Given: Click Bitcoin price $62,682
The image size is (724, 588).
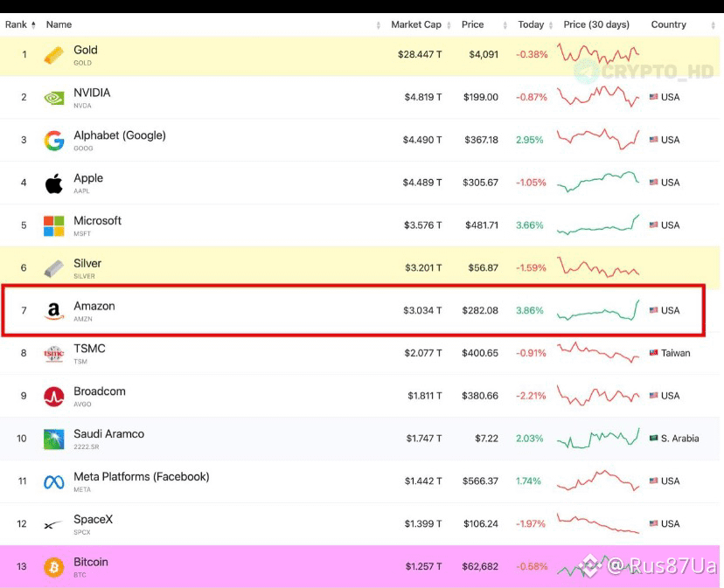Looking at the screenshot, I should [480, 566].
